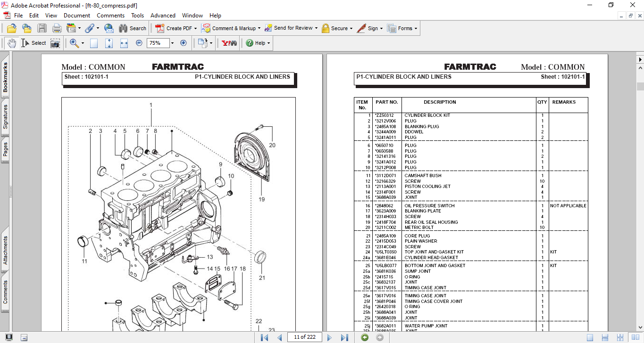644x343 pixels.
Task: Select the Hand tool
Action: coord(11,43)
